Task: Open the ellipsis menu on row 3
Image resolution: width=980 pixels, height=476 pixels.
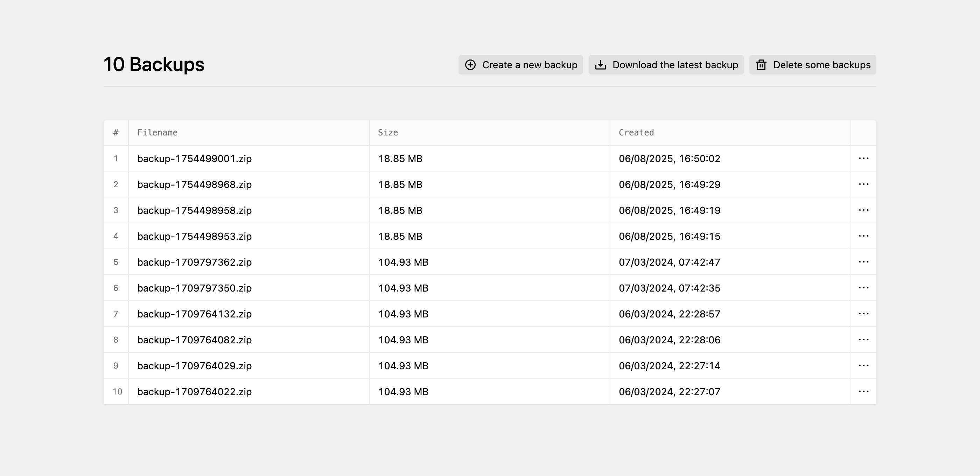Action: 864,210
